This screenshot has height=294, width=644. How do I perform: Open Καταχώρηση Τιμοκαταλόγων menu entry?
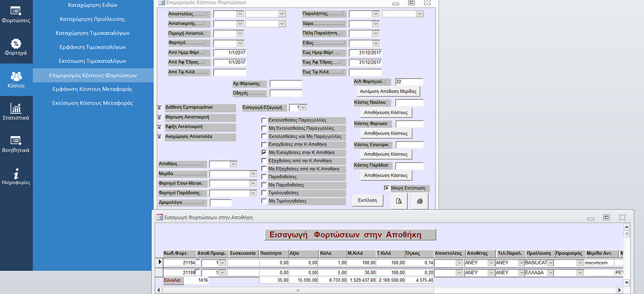point(93,33)
